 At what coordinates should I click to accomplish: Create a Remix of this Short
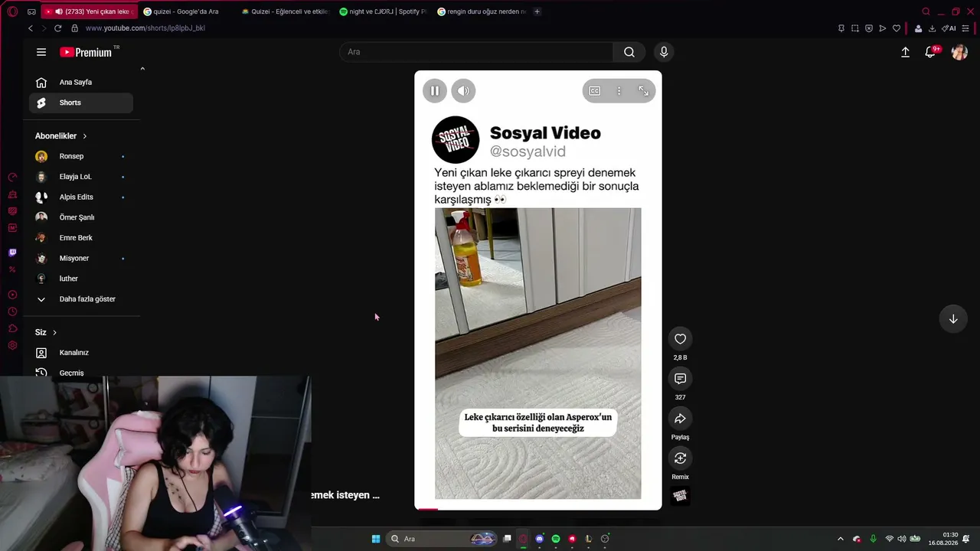pos(680,458)
